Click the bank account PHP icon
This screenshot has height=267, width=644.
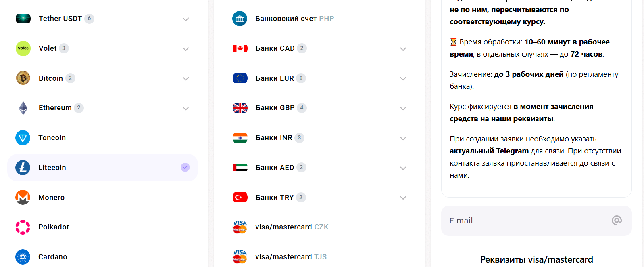240,19
